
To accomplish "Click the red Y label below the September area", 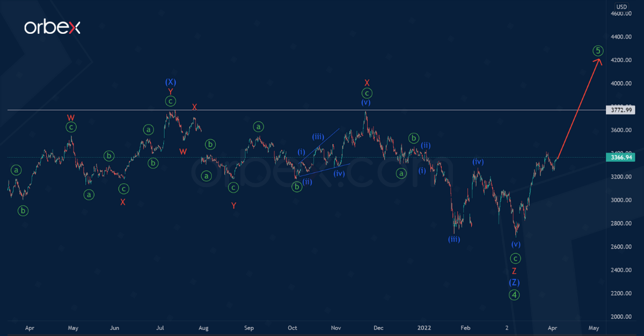I will (x=233, y=205).
